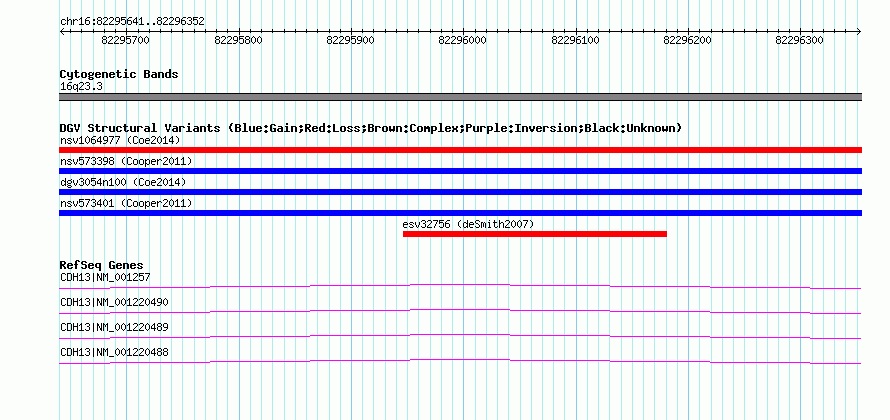
Task: Click ruler position 82296200
Action: pos(688,40)
